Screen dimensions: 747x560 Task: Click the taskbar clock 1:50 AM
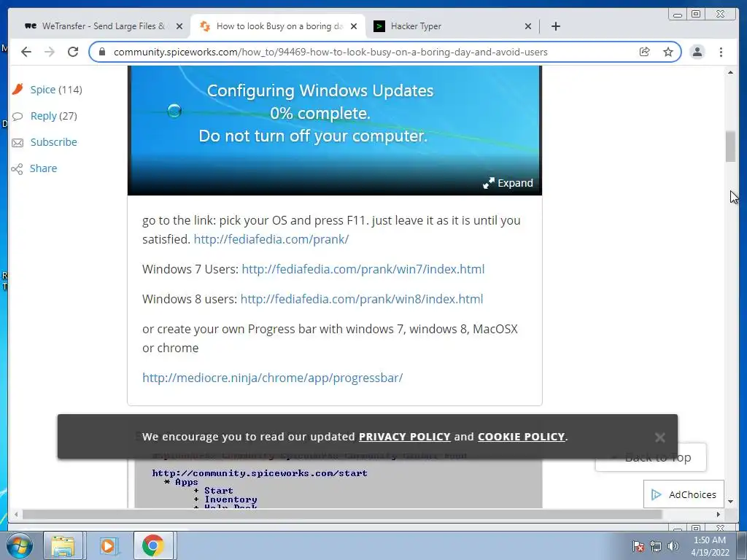710,546
